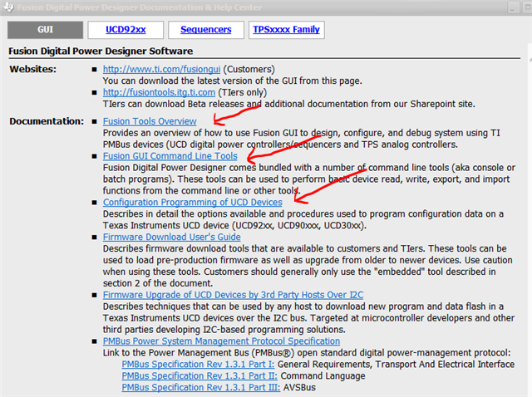Select the GUI tab
Screen dimensions: 532x397
point(45,30)
